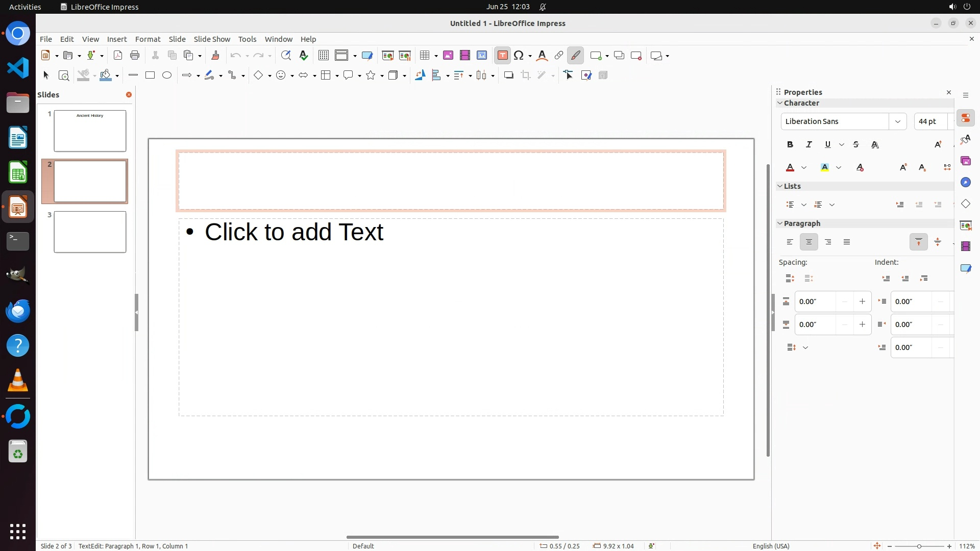
Task: Adjust the zoom slider in status bar
Action: (x=919, y=546)
